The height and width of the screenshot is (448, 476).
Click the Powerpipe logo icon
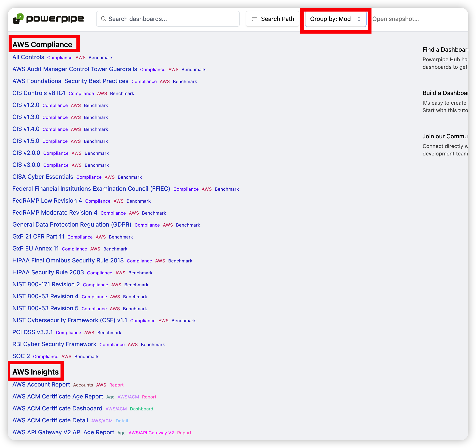pyautogui.click(x=18, y=19)
